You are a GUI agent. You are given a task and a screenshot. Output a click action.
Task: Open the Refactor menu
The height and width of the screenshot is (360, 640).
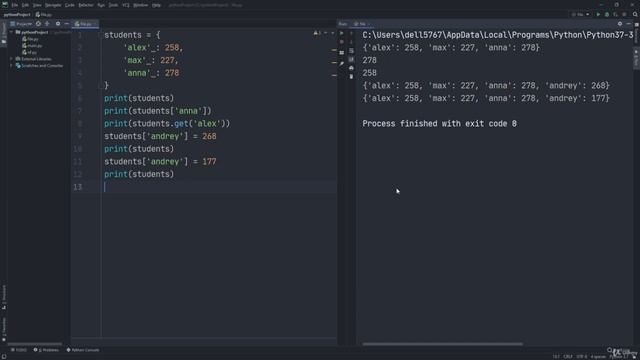86,5
